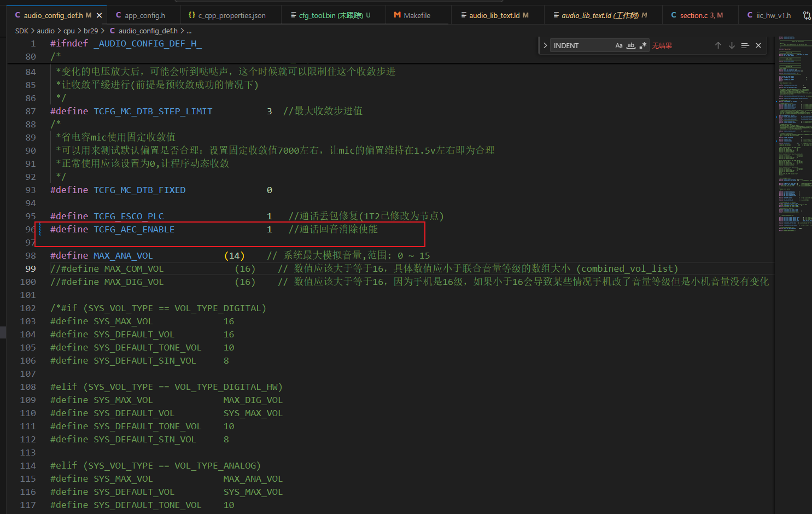The image size is (812, 514).
Task: Click the 无结果 no-results message
Action: (662, 46)
